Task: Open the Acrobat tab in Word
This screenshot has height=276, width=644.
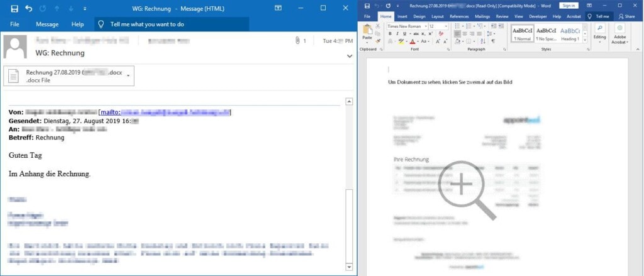Action: 574,16
